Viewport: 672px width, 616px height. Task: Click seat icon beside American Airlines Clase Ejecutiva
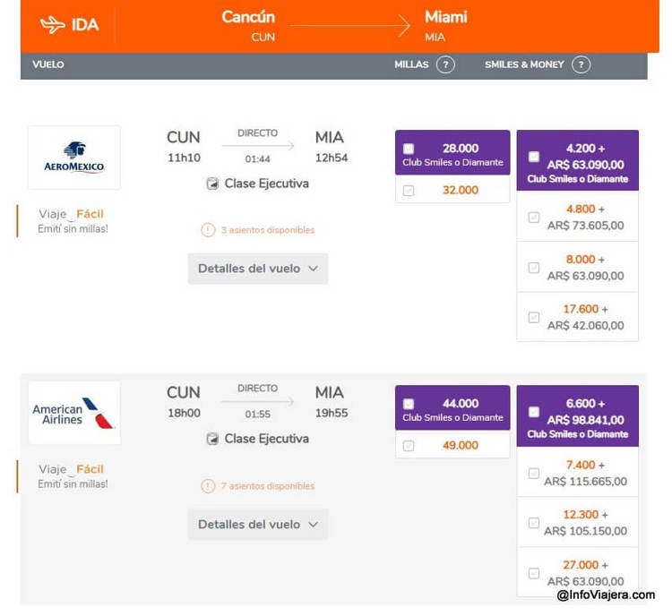click(x=212, y=439)
